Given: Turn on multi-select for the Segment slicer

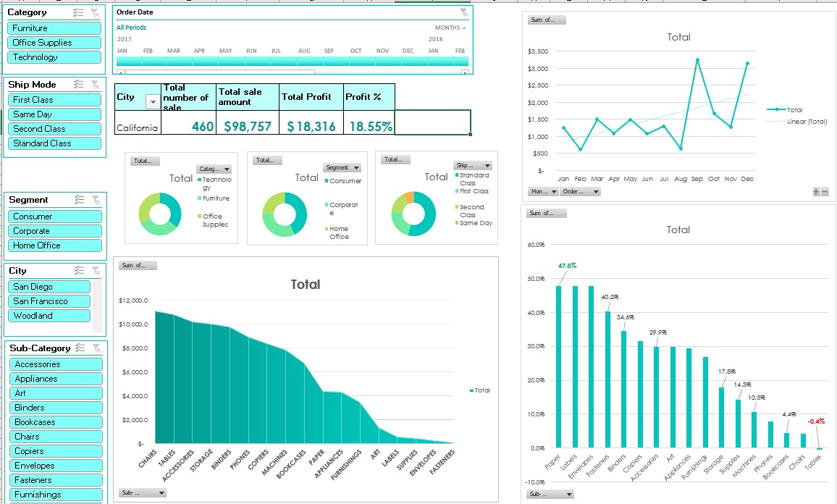Looking at the screenshot, I should 79,200.
